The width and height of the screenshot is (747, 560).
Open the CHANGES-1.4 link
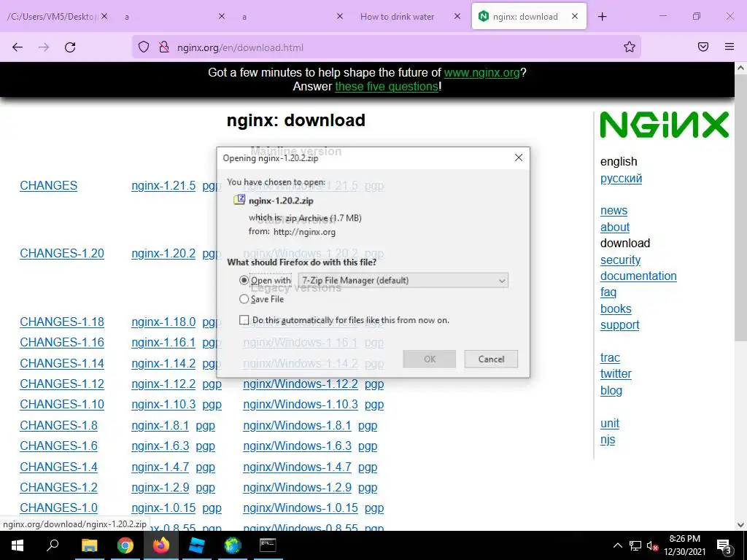[58, 467]
